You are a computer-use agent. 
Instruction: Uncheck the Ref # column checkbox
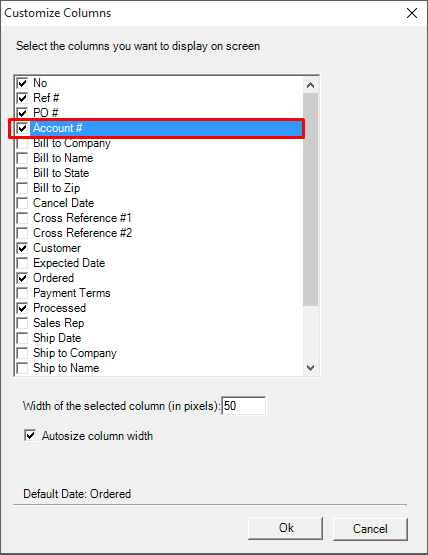(22, 98)
